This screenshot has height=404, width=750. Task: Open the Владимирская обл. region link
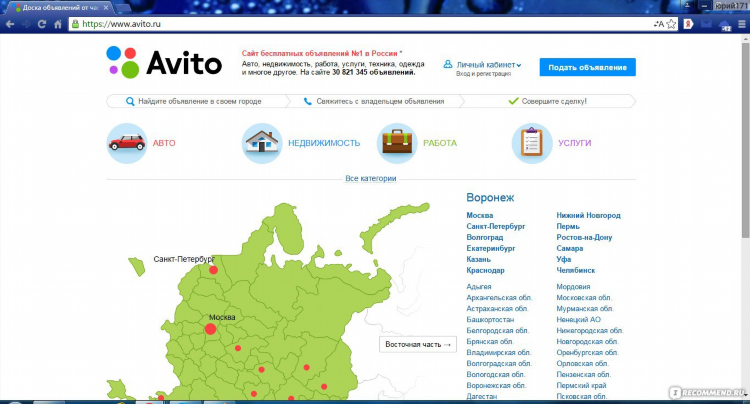[499, 352]
